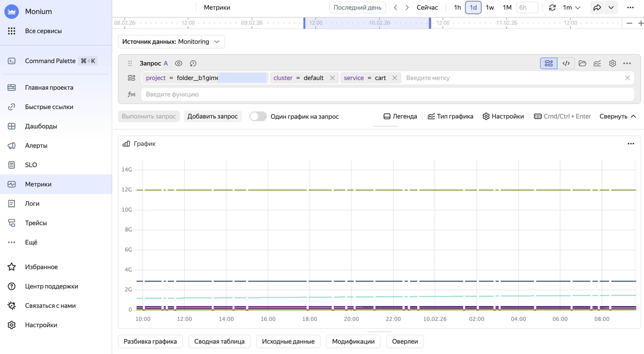Switch to Исходные данные tab
The height and width of the screenshot is (354, 644).
pos(288,341)
